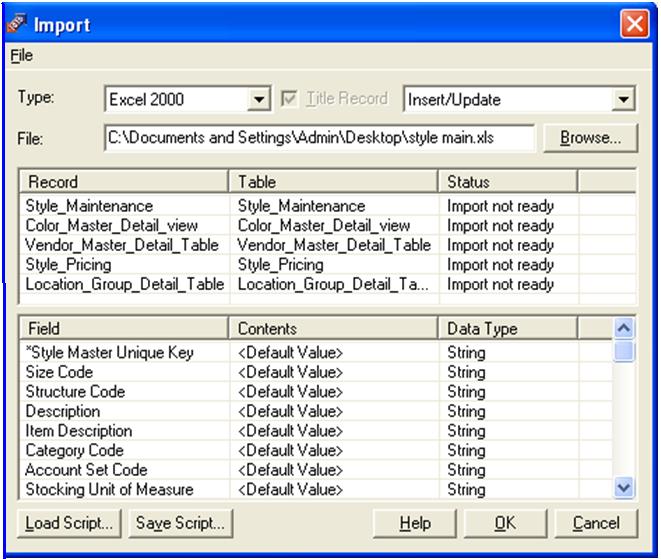Viewport: 661px width, 559px height.
Task: Click the Load Script... button
Action: tap(69, 523)
